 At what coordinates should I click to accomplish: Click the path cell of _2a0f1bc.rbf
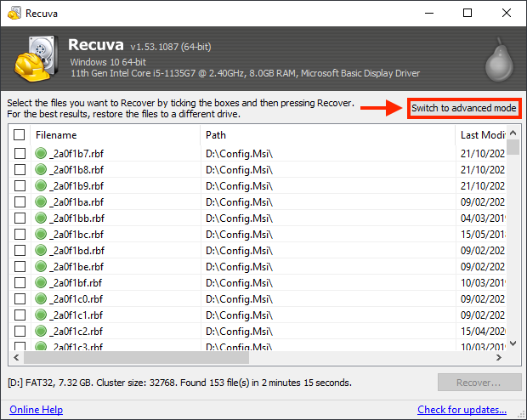pyautogui.click(x=240, y=235)
